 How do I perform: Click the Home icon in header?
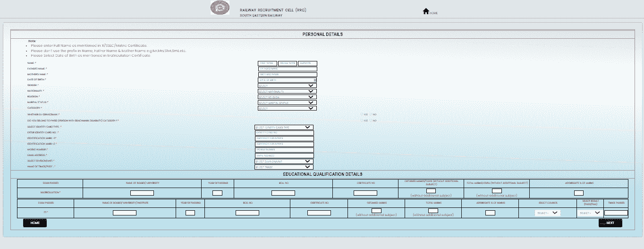pos(426,11)
